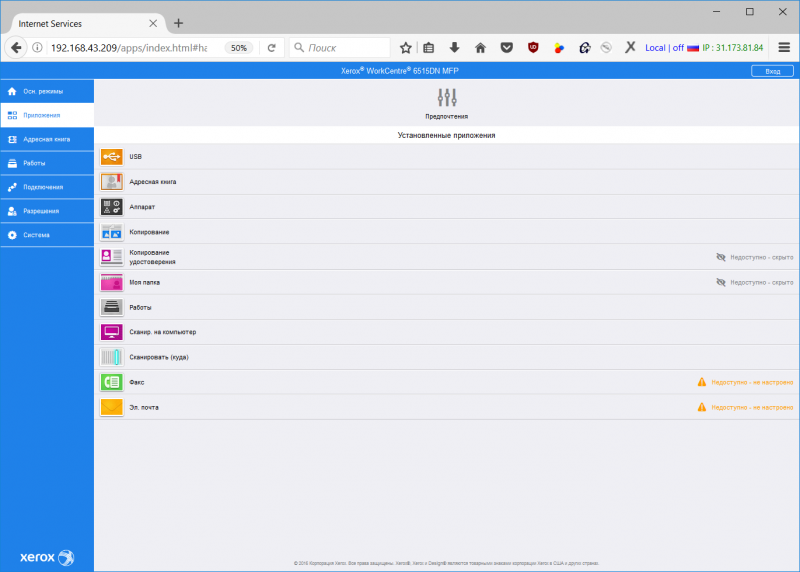
Task: Toggle hidden status for Копирование удостоверения
Action: click(x=722, y=257)
